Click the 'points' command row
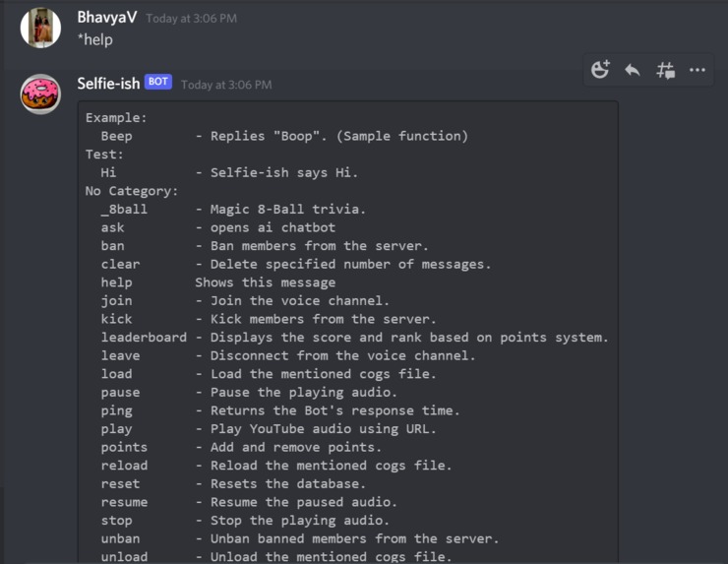 [x=241, y=448]
